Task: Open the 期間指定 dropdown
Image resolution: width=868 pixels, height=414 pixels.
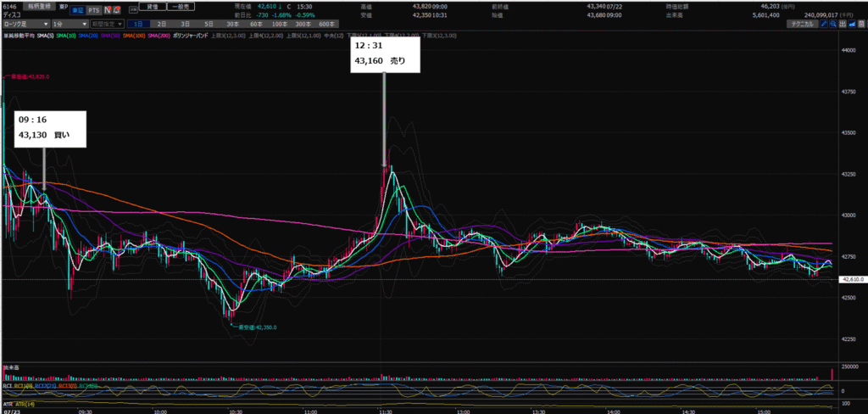Action: 107,24
